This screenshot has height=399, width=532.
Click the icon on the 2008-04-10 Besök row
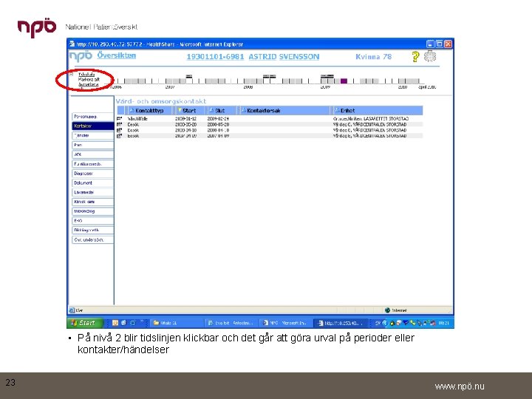click(x=120, y=130)
